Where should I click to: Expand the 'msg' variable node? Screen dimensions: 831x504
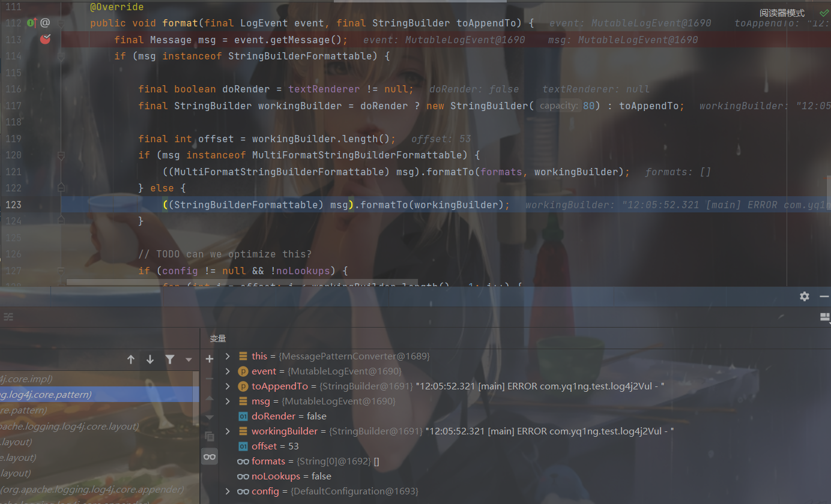click(228, 401)
